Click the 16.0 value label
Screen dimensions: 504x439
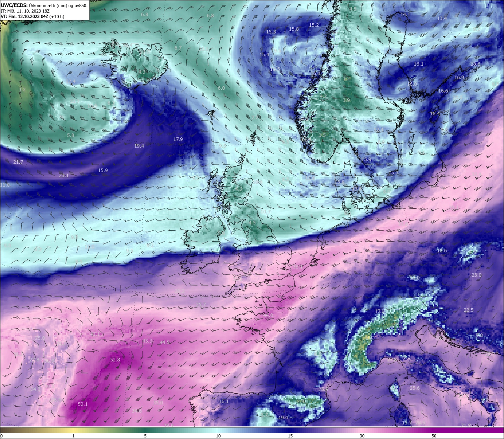click(412, 84)
